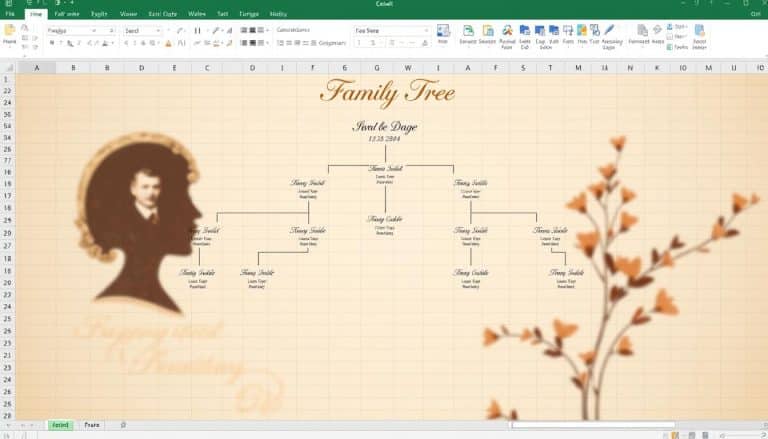Click the 'Baod' ribbon icon on the far right

pos(700,31)
